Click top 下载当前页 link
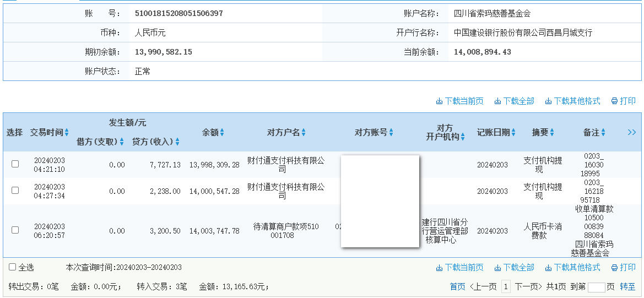This screenshot has width=644, height=298. pos(459,101)
